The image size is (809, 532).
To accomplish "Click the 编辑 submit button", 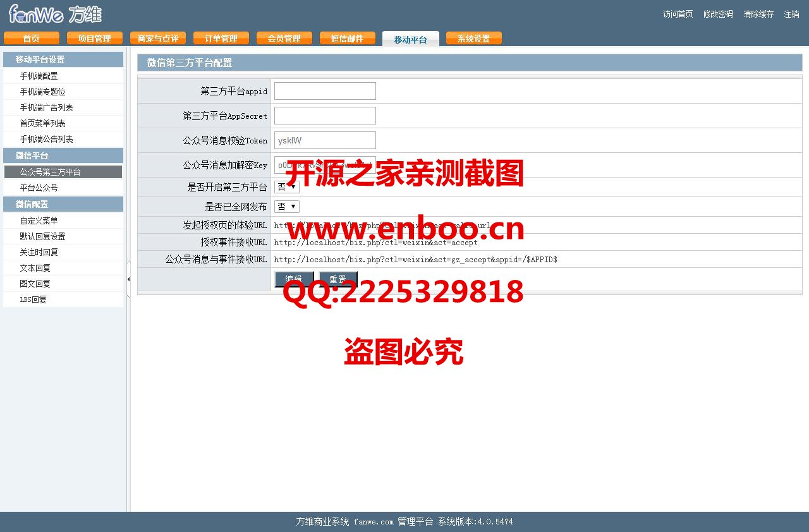I will tap(294, 279).
